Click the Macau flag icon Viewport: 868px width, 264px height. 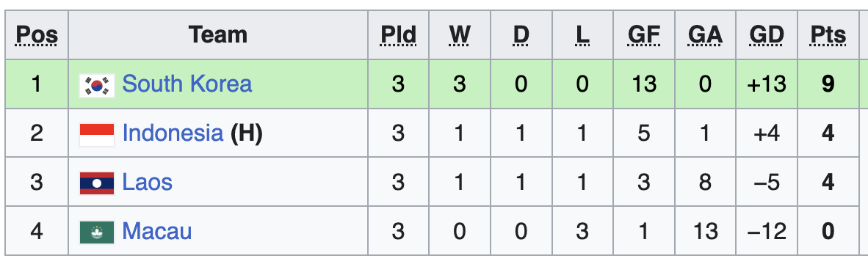point(97,232)
